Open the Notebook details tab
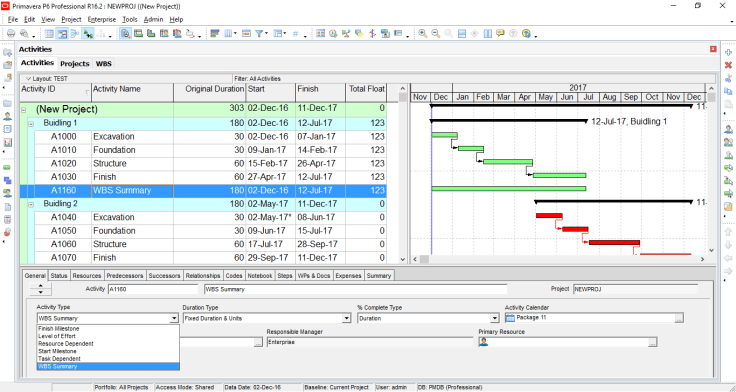 click(x=260, y=276)
